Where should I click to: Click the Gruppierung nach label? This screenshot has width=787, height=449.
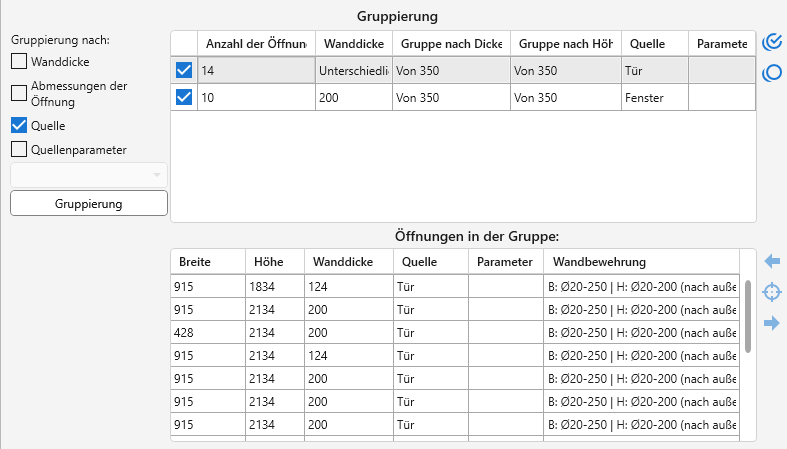pyautogui.click(x=60, y=40)
